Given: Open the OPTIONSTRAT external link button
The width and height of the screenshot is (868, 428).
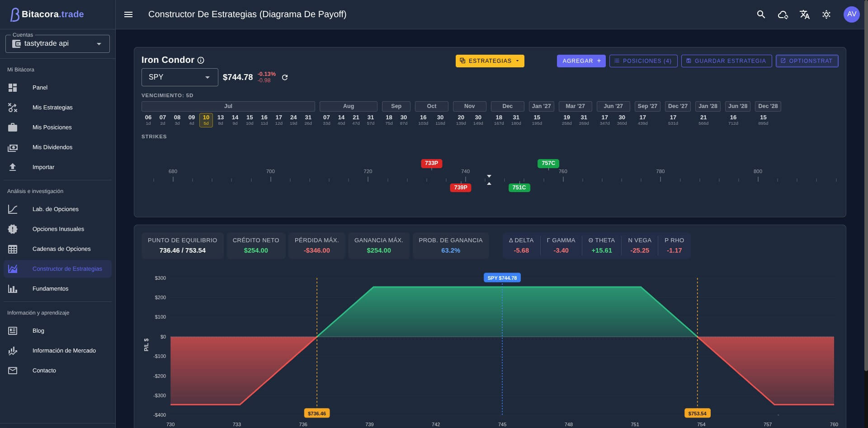Looking at the screenshot, I should 807,61.
